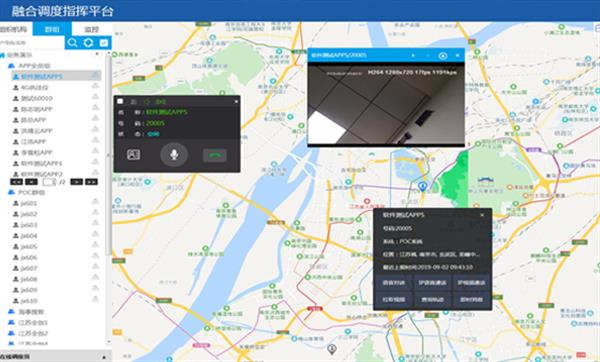Viewport: 600px width, 362px height.
Task: Click the circular capture icon in video header
Action: click(443, 56)
